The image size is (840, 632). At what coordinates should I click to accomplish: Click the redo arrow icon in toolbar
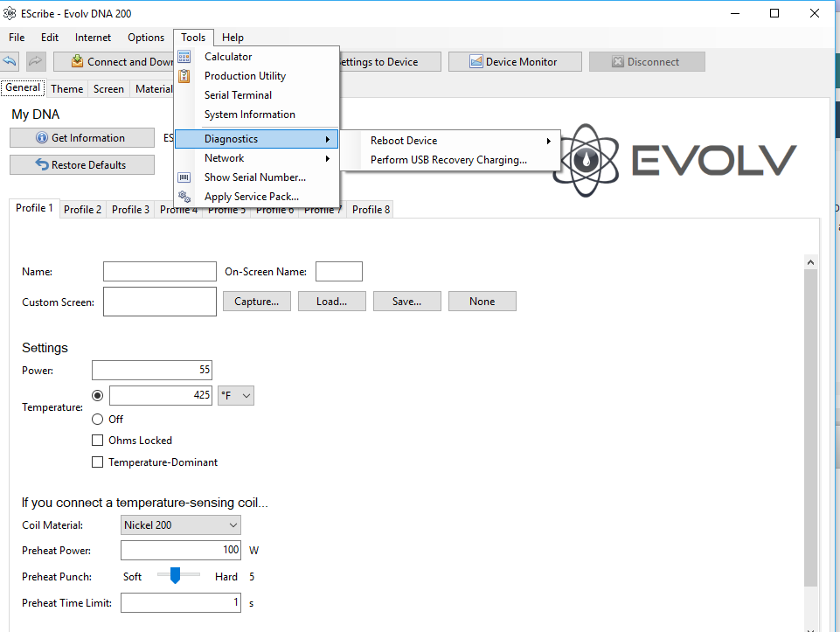coord(36,62)
